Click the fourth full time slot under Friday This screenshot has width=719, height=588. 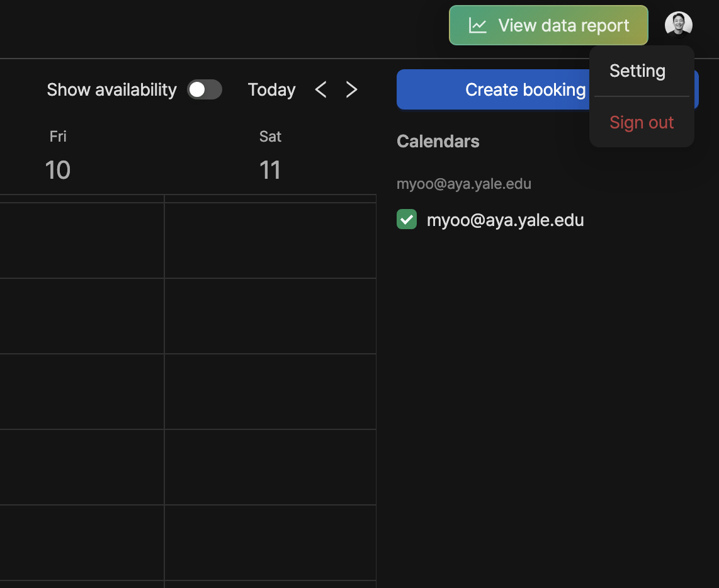82,467
